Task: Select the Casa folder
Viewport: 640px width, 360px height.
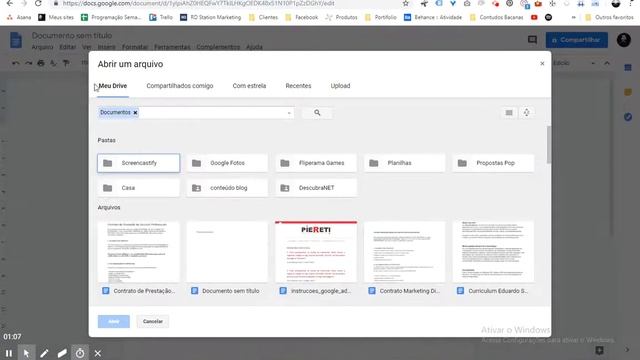Action: [138, 188]
